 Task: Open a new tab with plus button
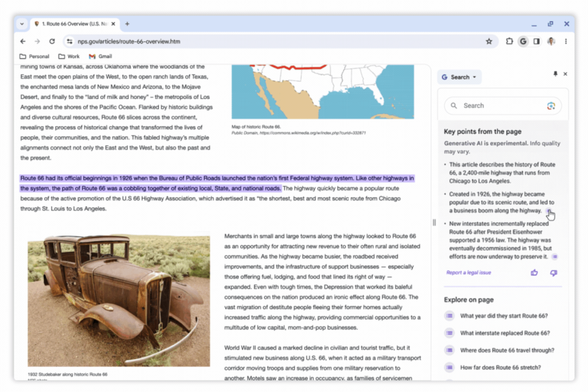point(127,23)
